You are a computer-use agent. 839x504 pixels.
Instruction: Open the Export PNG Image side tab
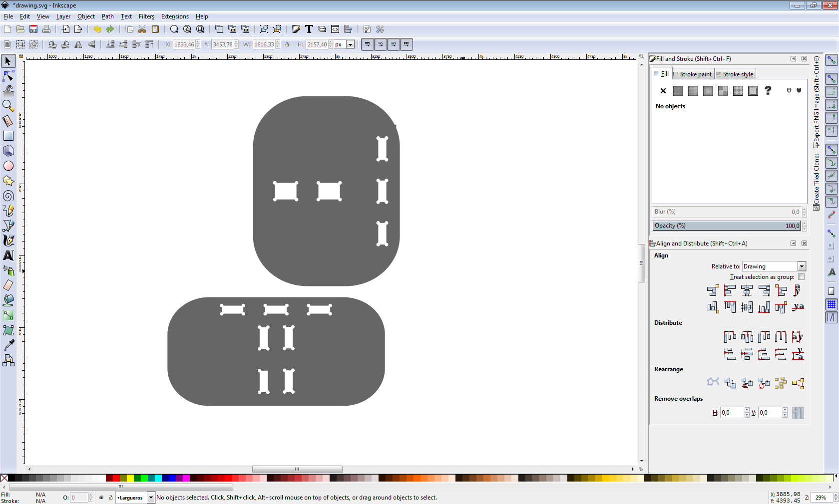[817, 102]
